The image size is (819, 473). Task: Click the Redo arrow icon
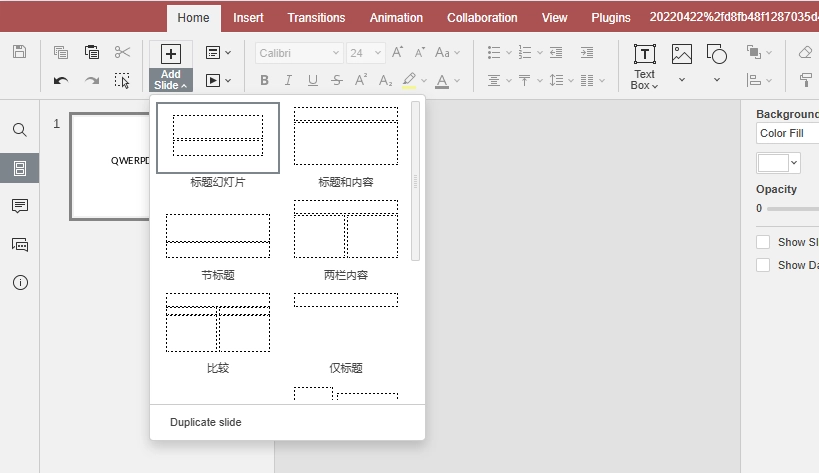coord(92,80)
